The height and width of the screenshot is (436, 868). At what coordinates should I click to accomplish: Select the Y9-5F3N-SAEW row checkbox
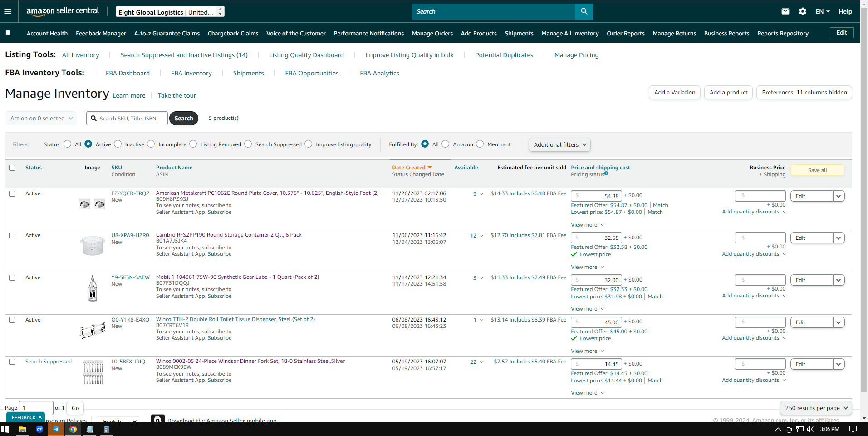pyautogui.click(x=12, y=277)
